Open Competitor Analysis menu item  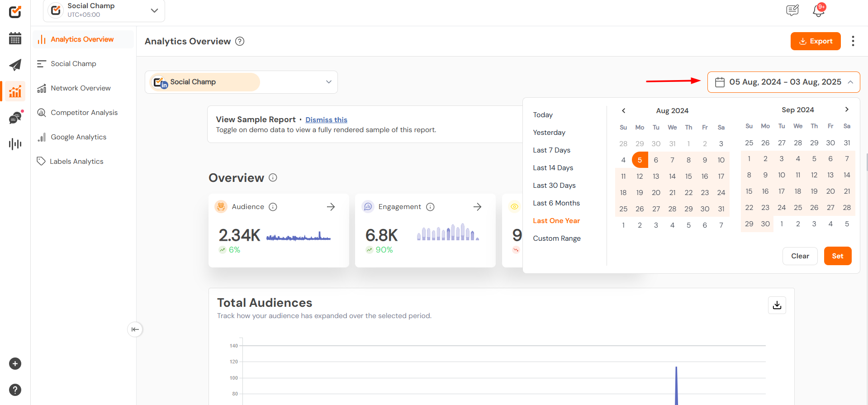coord(83,113)
